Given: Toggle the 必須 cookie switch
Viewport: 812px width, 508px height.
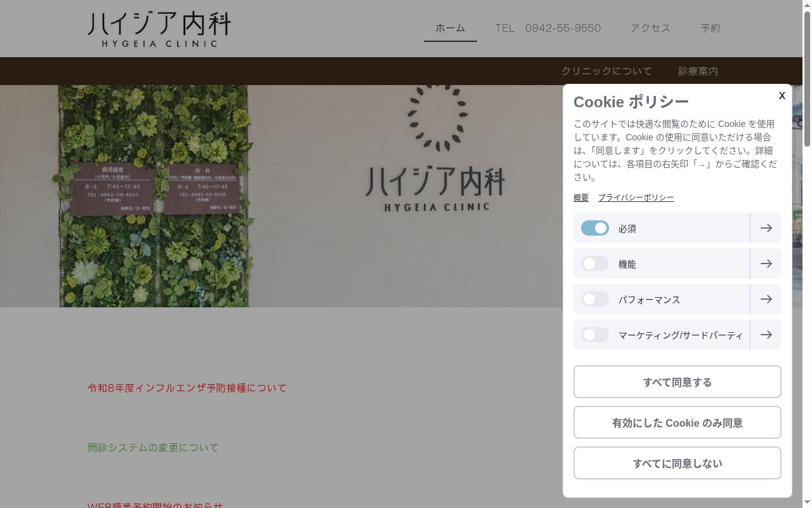Looking at the screenshot, I should [x=595, y=228].
